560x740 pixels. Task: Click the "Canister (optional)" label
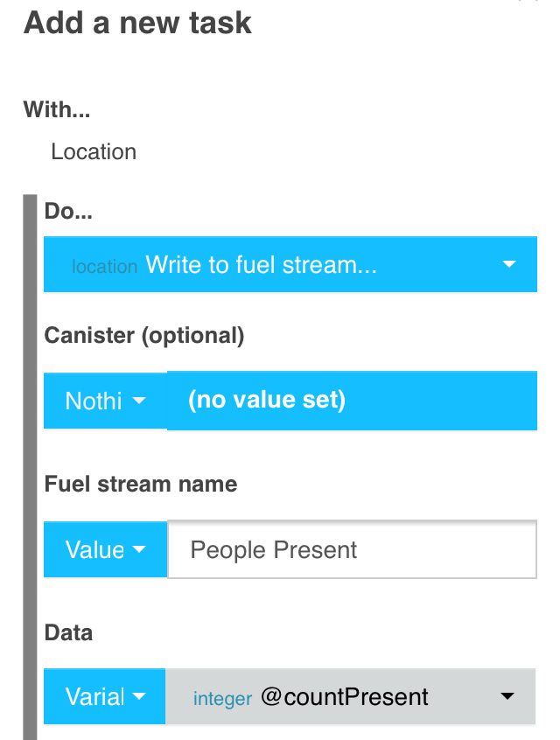tap(144, 336)
